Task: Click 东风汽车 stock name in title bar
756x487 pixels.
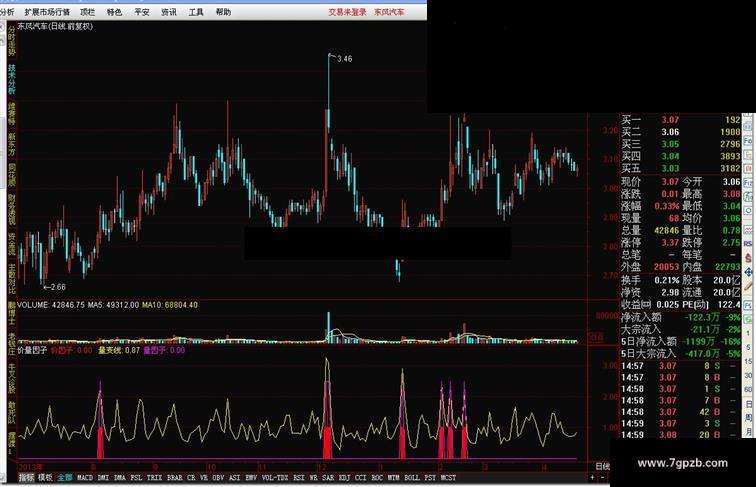Action: pos(389,12)
